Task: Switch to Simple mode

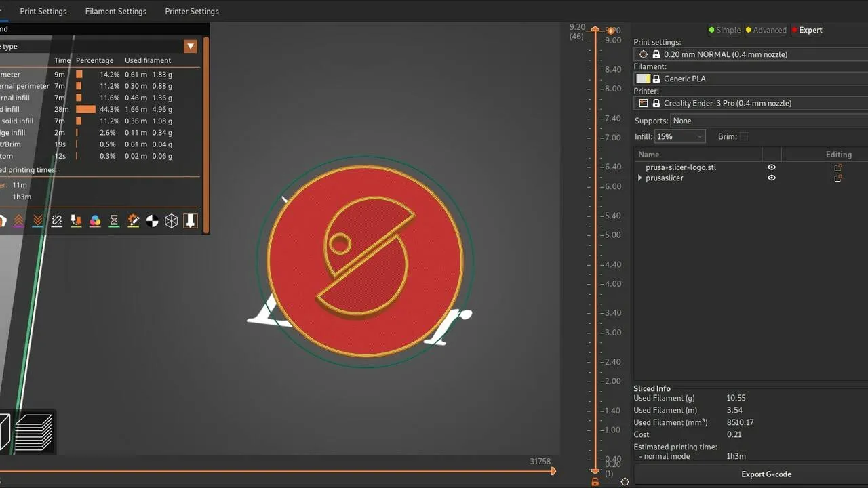Action: pos(725,30)
